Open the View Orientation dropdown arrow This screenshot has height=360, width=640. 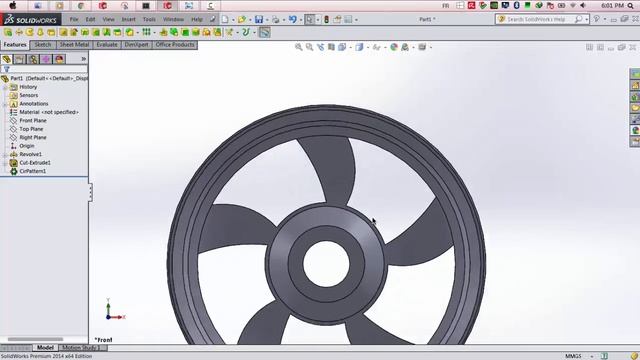click(x=350, y=48)
